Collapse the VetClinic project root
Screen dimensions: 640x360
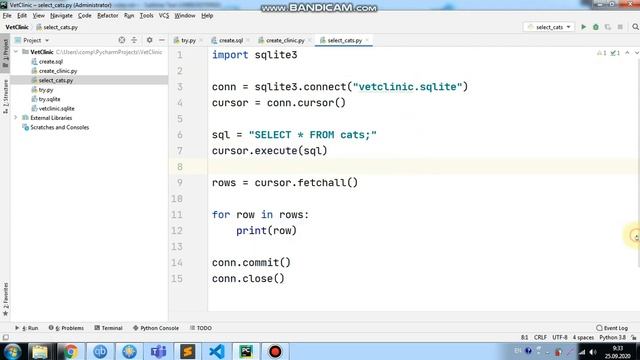click(16, 52)
